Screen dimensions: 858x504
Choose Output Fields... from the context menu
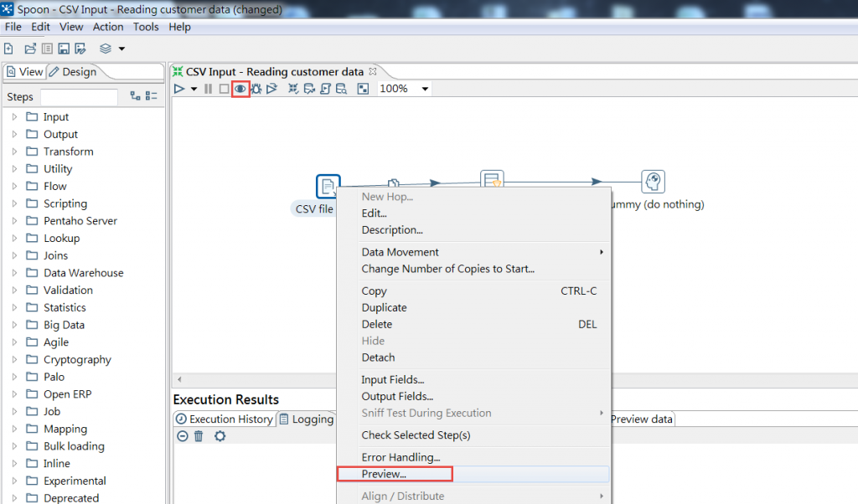[473, 396]
